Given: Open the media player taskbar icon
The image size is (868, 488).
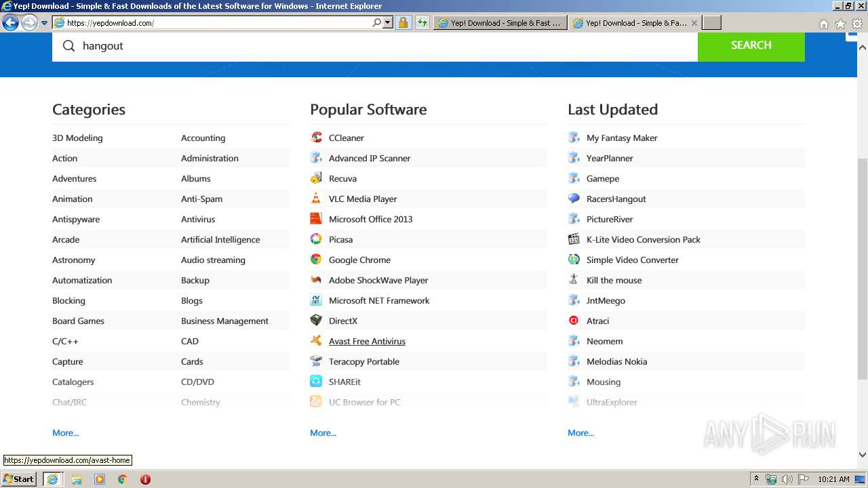Looking at the screenshot, I should pyautogui.click(x=100, y=479).
